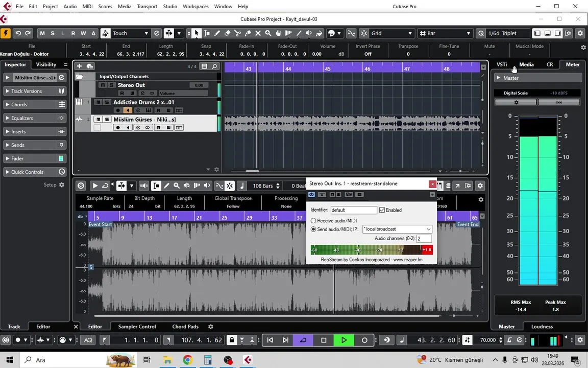Open the track list search magnifier
588x368 pixels.
[214, 66]
